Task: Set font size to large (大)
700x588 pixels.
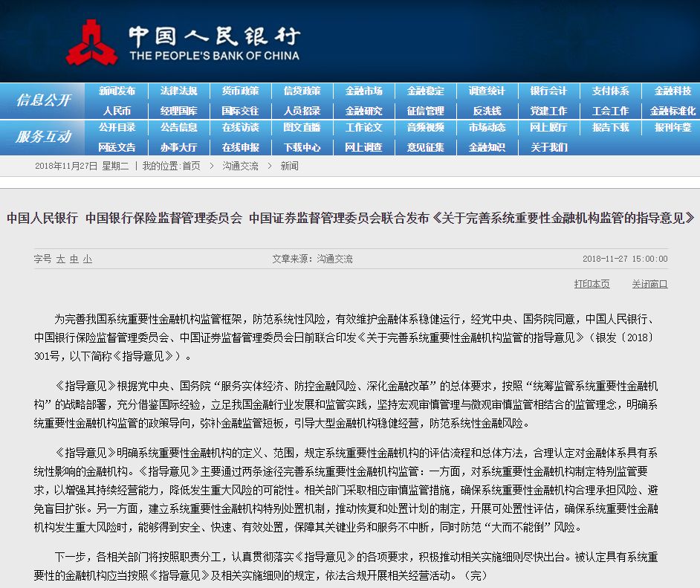Action: click(60, 259)
